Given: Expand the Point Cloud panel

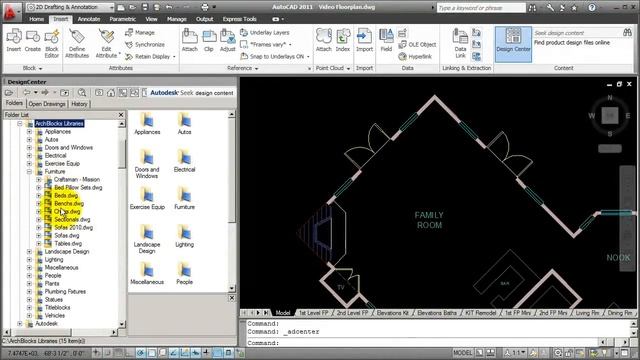Looking at the screenshot, I should click(333, 68).
